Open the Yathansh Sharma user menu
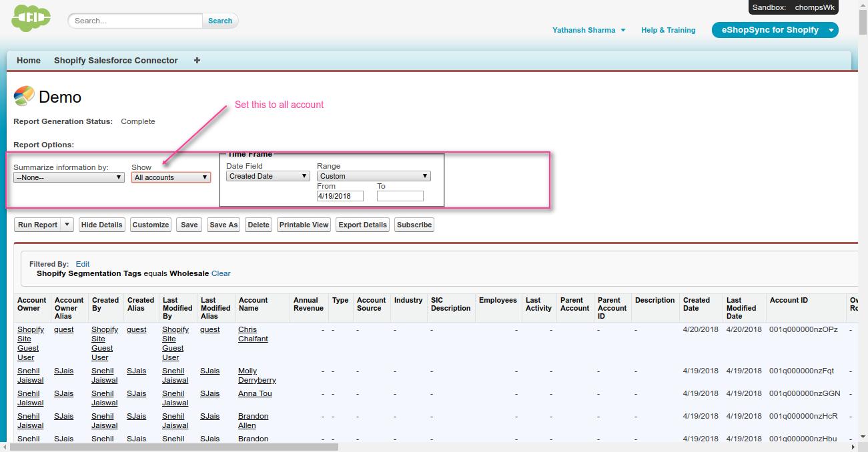 tap(589, 30)
